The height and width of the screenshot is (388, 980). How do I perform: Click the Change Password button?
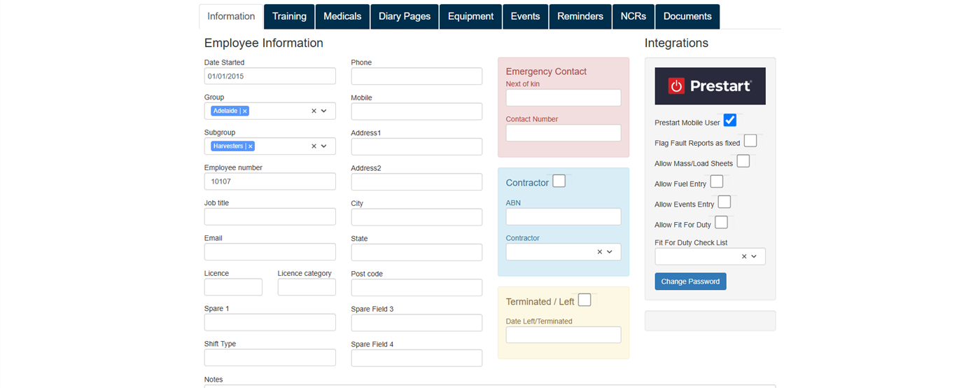[690, 282]
